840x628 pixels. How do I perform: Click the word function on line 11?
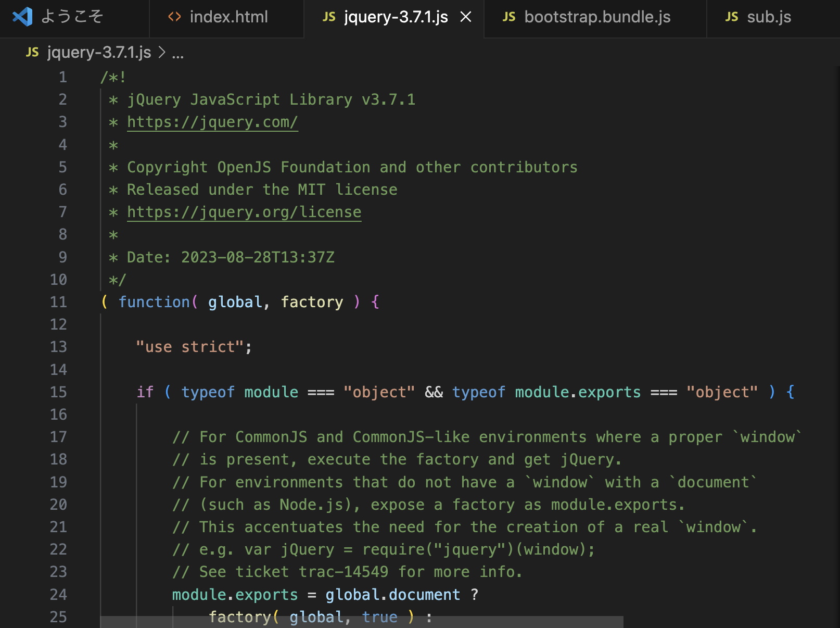click(x=155, y=302)
